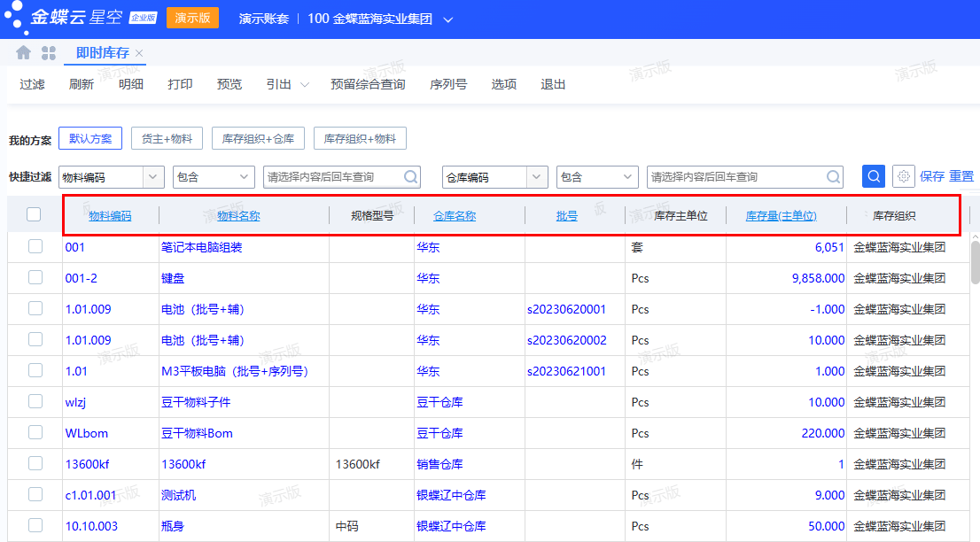Apply the 默认方案 scheme button

[90, 138]
